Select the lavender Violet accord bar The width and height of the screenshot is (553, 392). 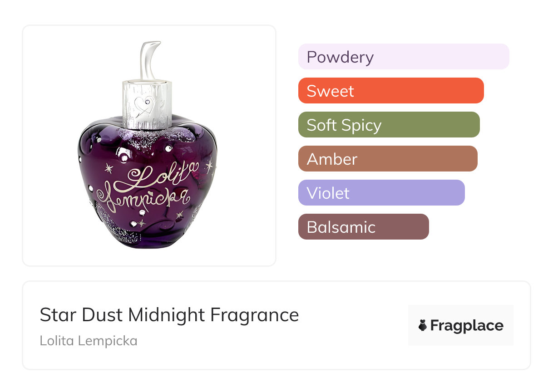tap(381, 193)
